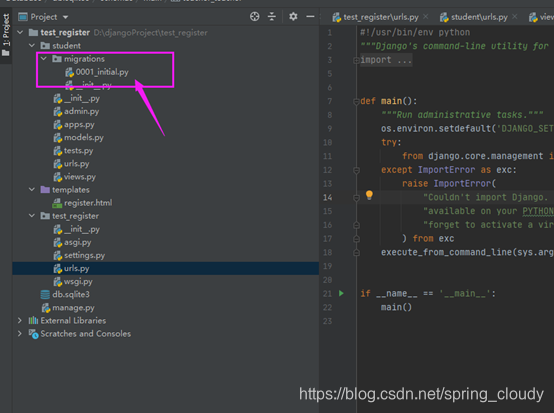Expand the folded import block on line 3
The width and height of the screenshot is (554, 413).
tap(356, 60)
